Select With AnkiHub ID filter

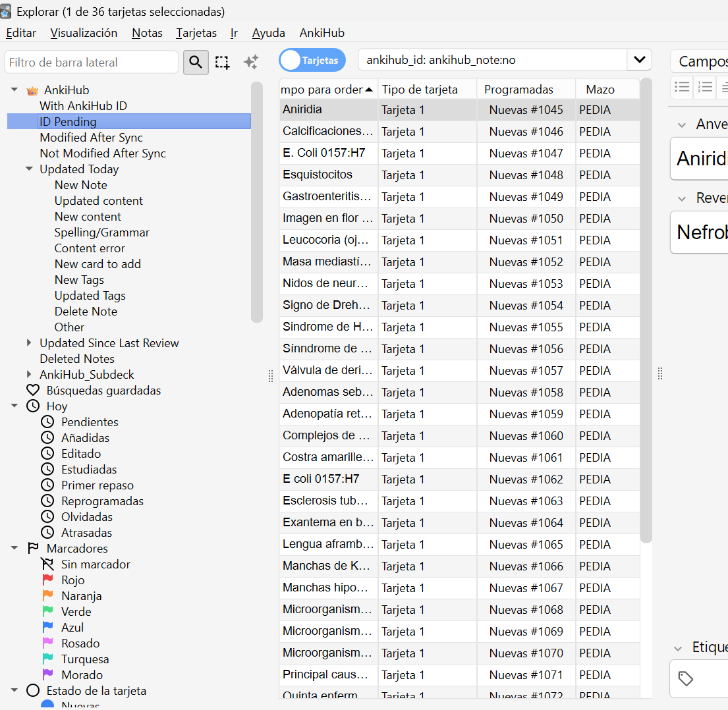coord(83,106)
